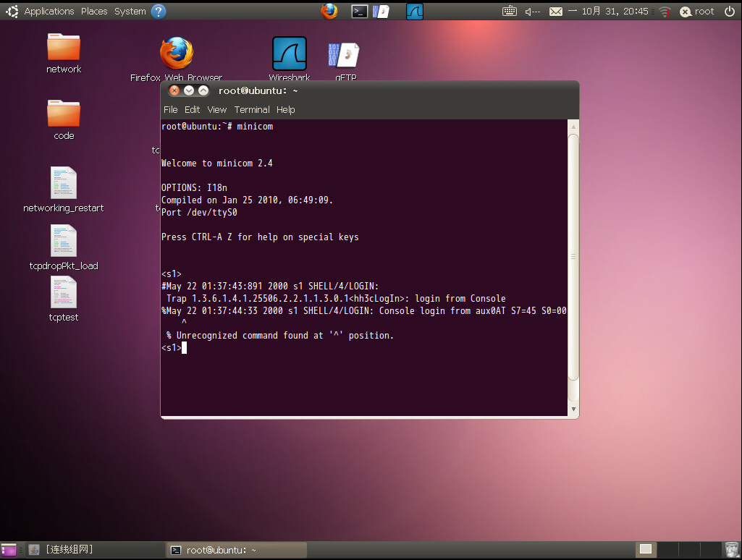Switch to root@ubuntu taskbar window button
The width and height of the screenshot is (742, 560).
coord(235,550)
